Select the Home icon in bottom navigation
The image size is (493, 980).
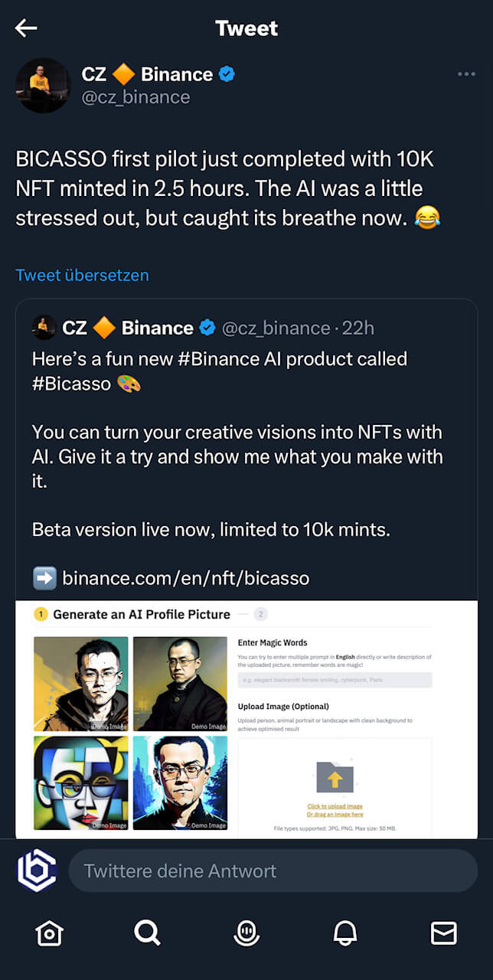tap(49, 933)
